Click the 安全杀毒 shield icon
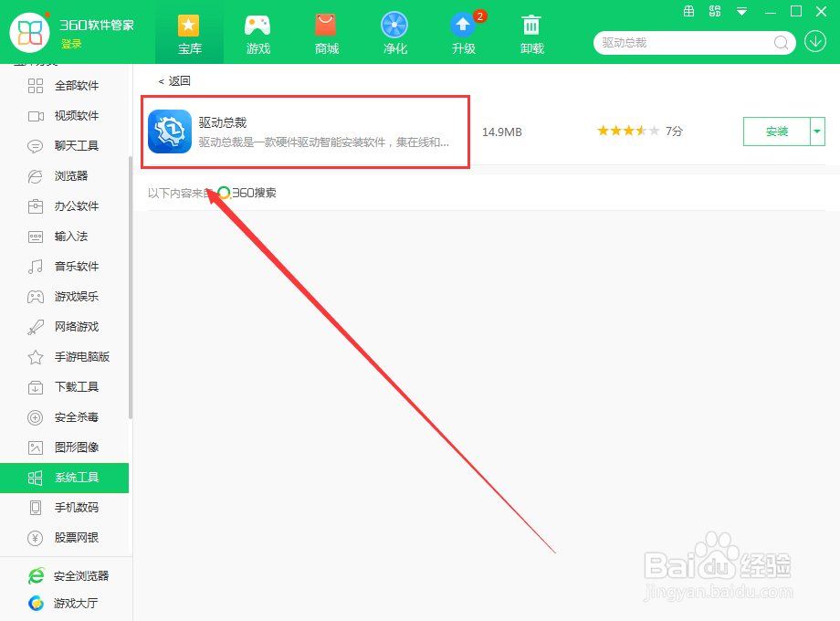 click(x=36, y=417)
